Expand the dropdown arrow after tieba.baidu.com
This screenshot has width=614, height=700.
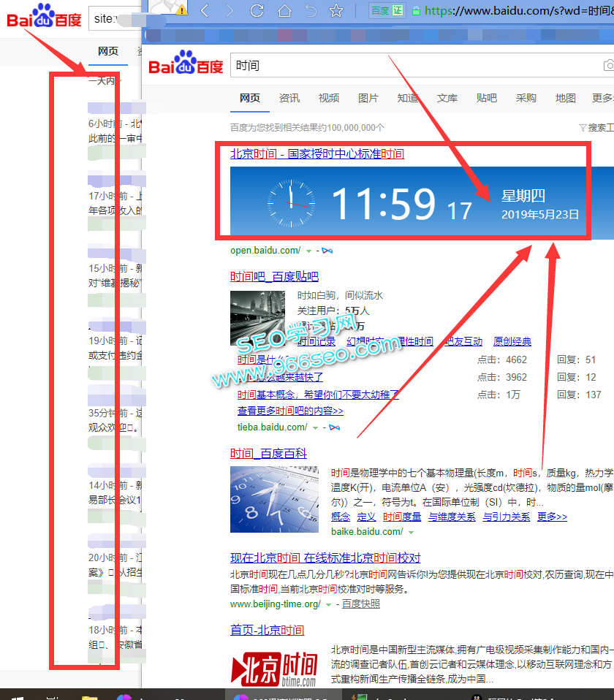click(x=315, y=427)
